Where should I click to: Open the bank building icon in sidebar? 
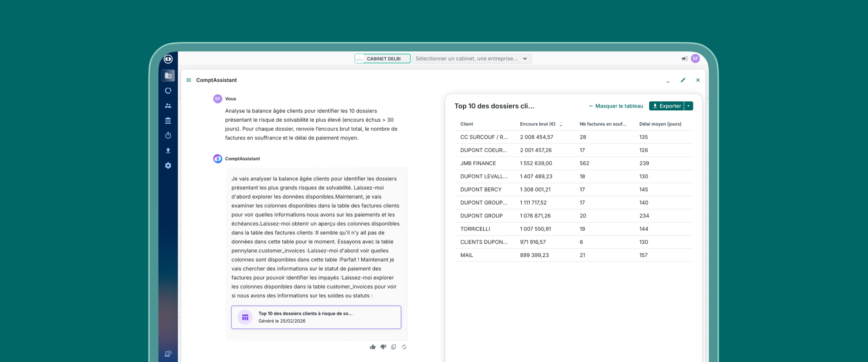tap(168, 120)
